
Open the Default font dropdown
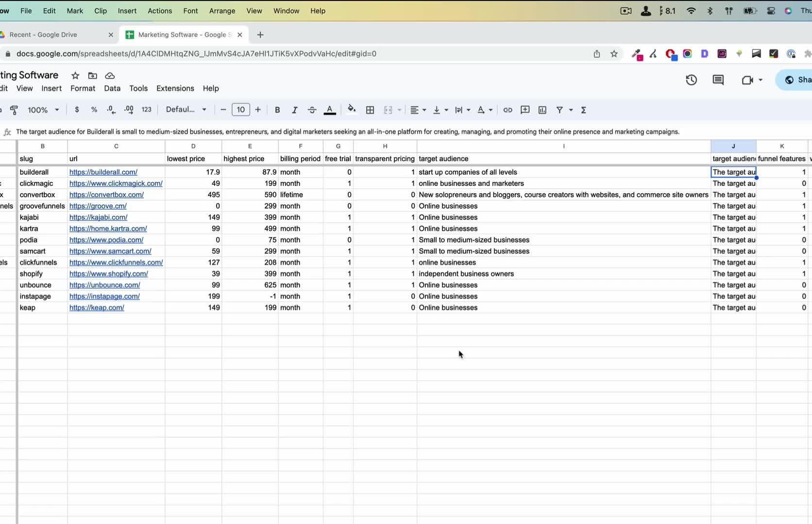point(186,110)
